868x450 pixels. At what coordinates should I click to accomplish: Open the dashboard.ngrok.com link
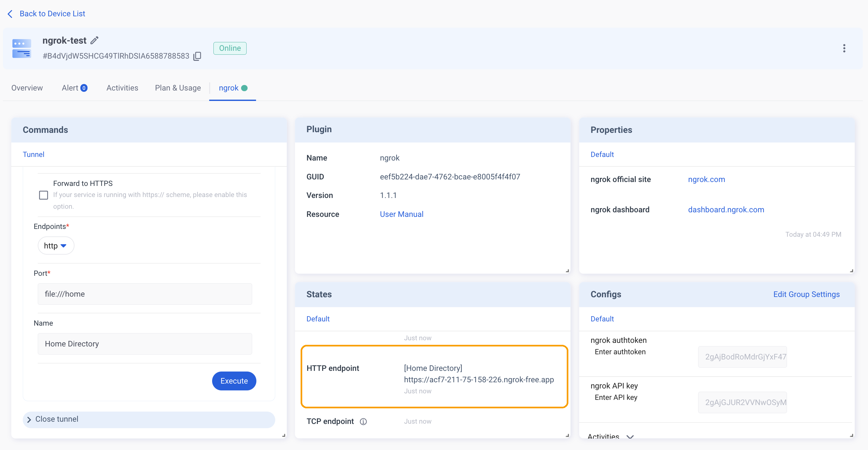726,210
